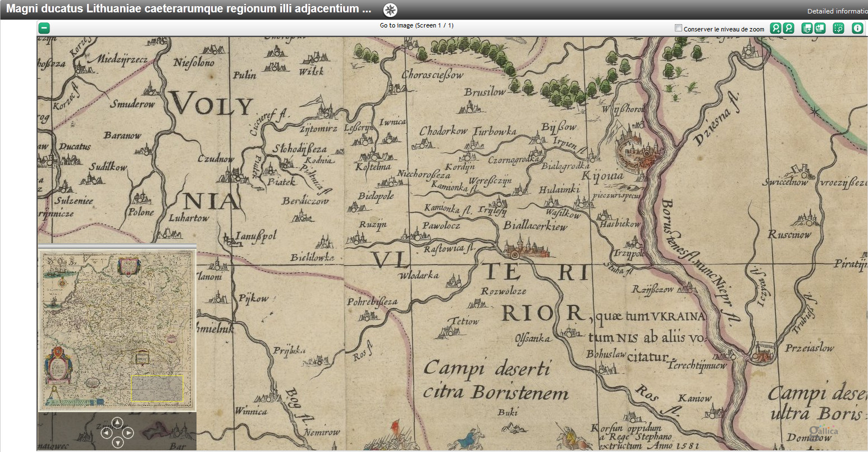Activate the zoom-to-selection area tool
Image resolution: width=868 pixels, height=452 pixels.
[x=839, y=28]
